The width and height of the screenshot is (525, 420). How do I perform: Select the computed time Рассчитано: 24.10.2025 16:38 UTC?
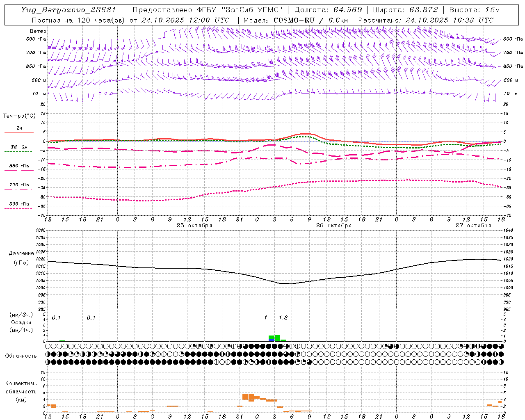pyautogui.click(x=426, y=20)
